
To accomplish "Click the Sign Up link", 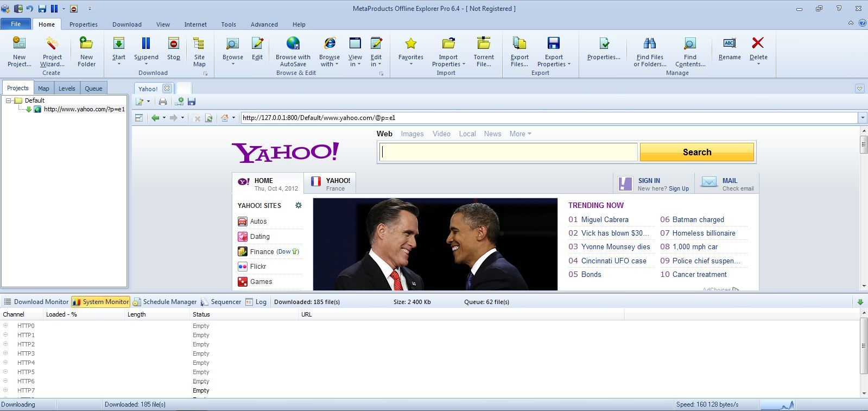I will click(x=679, y=189).
